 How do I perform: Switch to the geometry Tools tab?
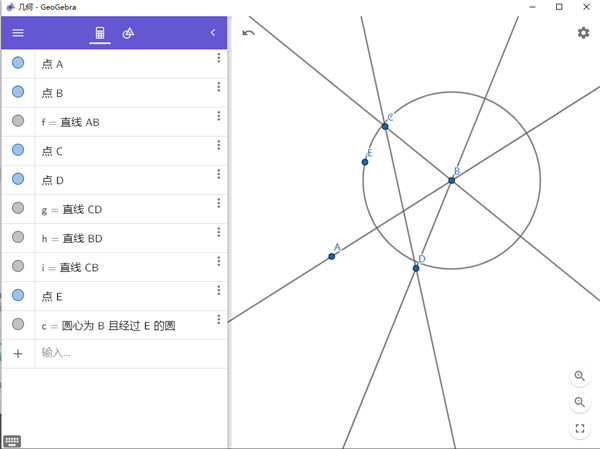128,33
